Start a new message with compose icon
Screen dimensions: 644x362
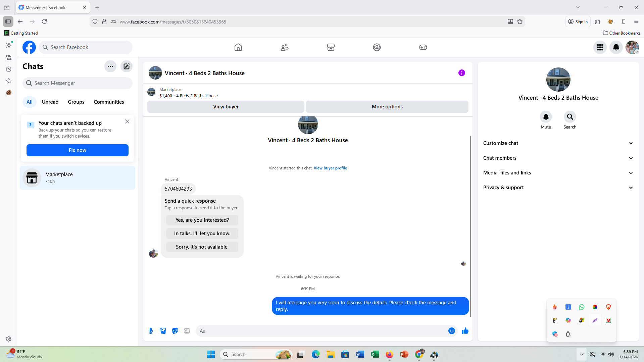tap(127, 66)
